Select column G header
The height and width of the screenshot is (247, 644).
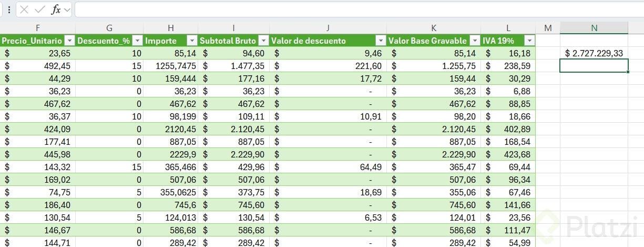pyautogui.click(x=109, y=28)
